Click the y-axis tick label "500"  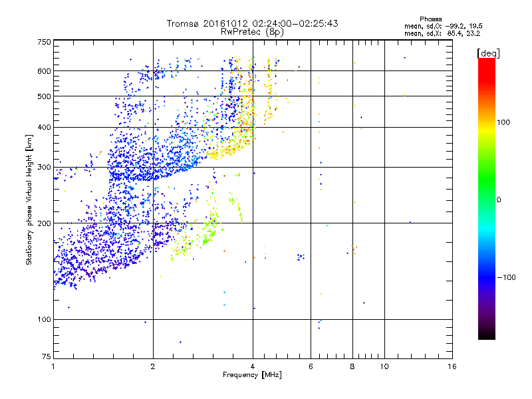point(45,96)
